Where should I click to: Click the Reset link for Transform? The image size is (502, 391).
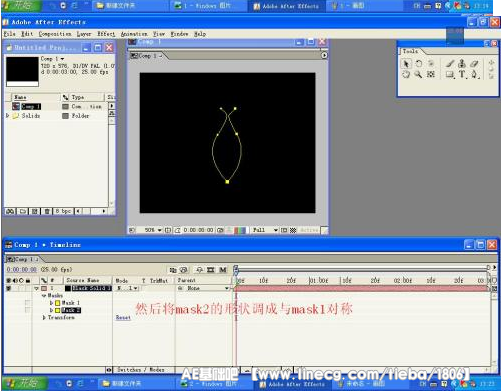pyautogui.click(x=123, y=318)
